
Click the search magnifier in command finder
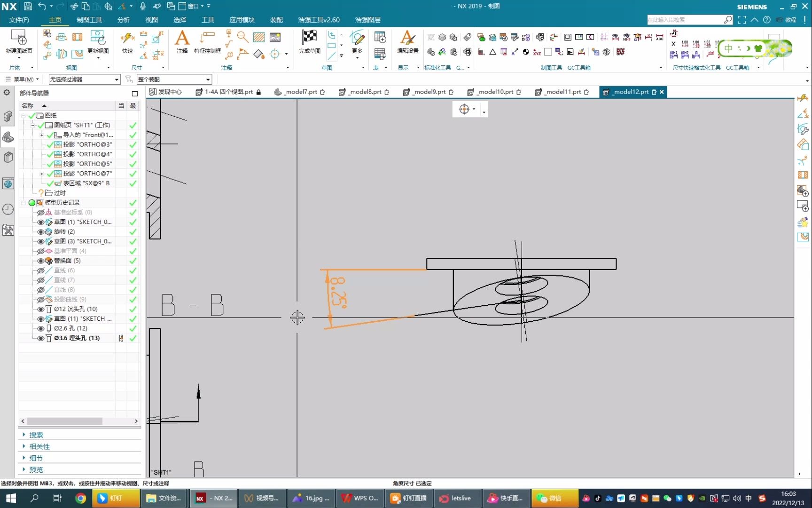[728, 20]
